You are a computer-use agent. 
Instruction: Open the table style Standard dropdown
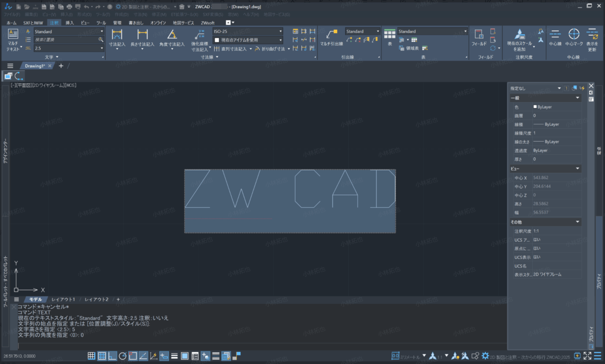(465, 32)
